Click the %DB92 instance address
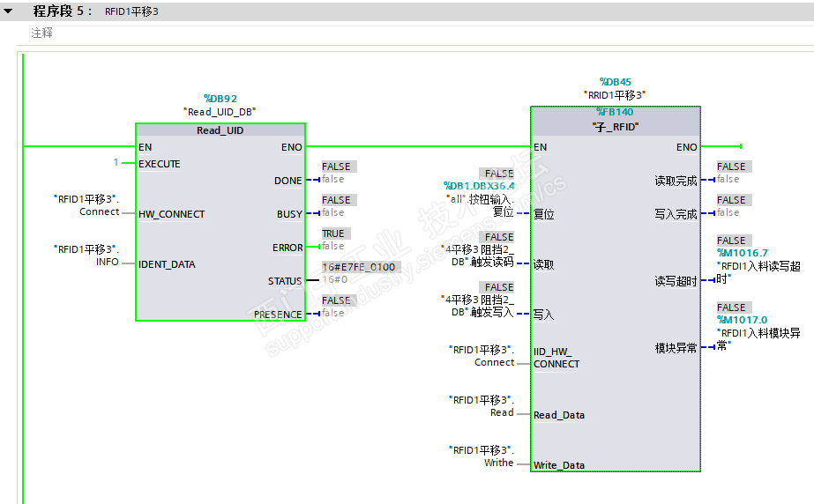The height and width of the screenshot is (504, 814). (x=220, y=99)
